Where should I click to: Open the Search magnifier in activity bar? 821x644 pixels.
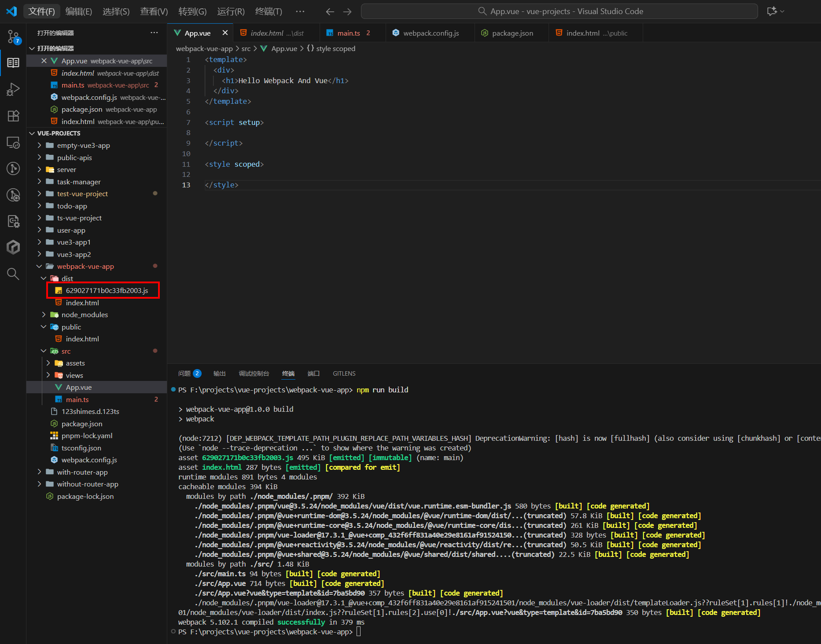[x=13, y=274]
